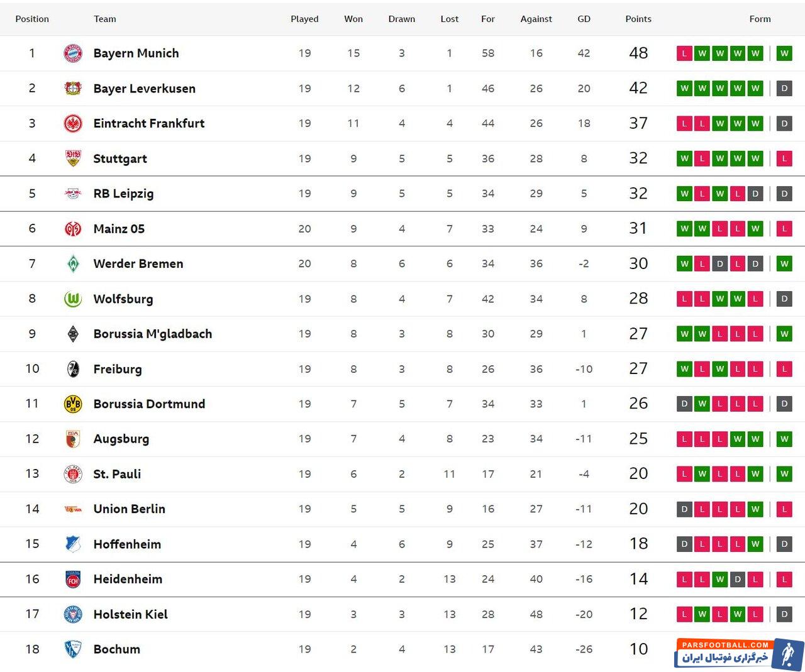This screenshot has width=805, height=672.
Task: Open the Borussia M'gladbach team page
Action: point(152,334)
